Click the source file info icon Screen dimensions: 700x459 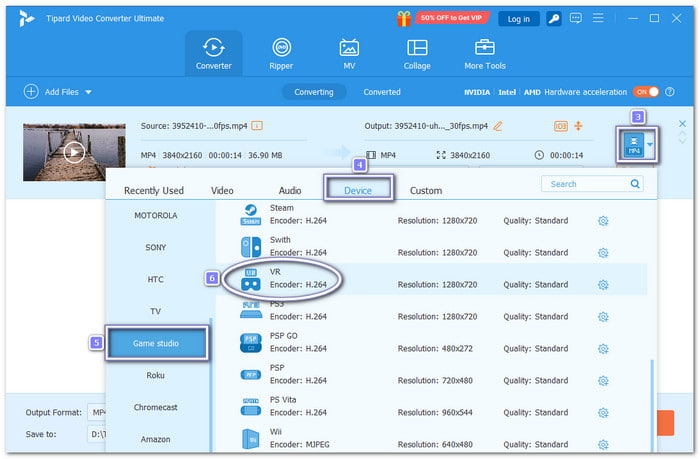click(x=257, y=126)
